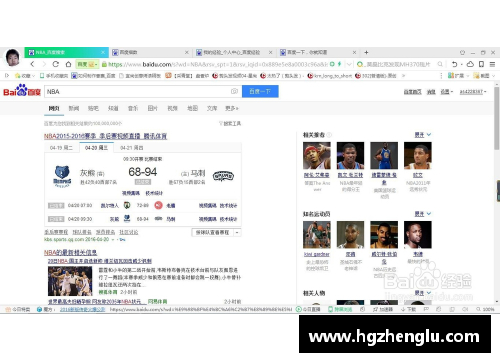Select the Map search category
This screenshot has height=362, width=500.
pos(192,108)
